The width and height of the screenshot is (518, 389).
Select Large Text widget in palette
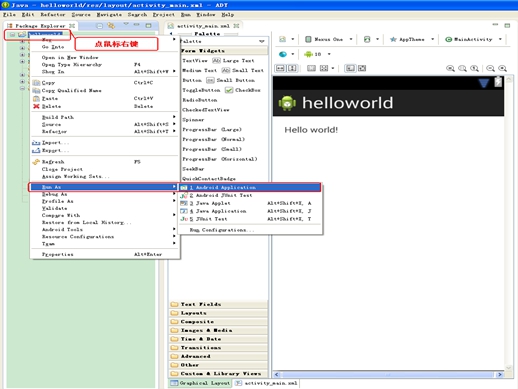234,61
